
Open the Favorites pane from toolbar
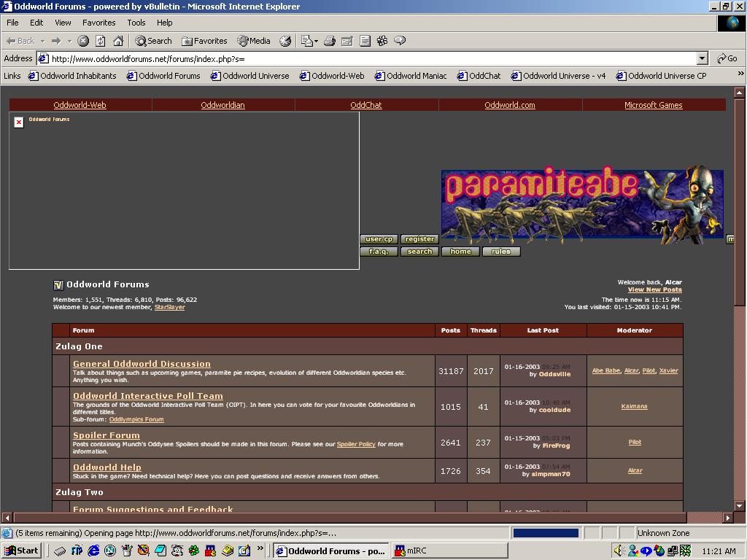[x=204, y=41]
